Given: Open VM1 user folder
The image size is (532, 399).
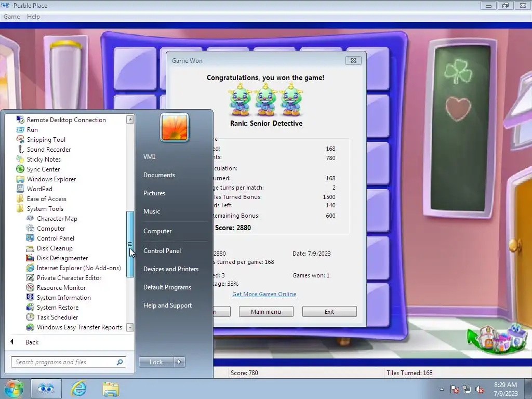Looking at the screenshot, I should (149, 157).
